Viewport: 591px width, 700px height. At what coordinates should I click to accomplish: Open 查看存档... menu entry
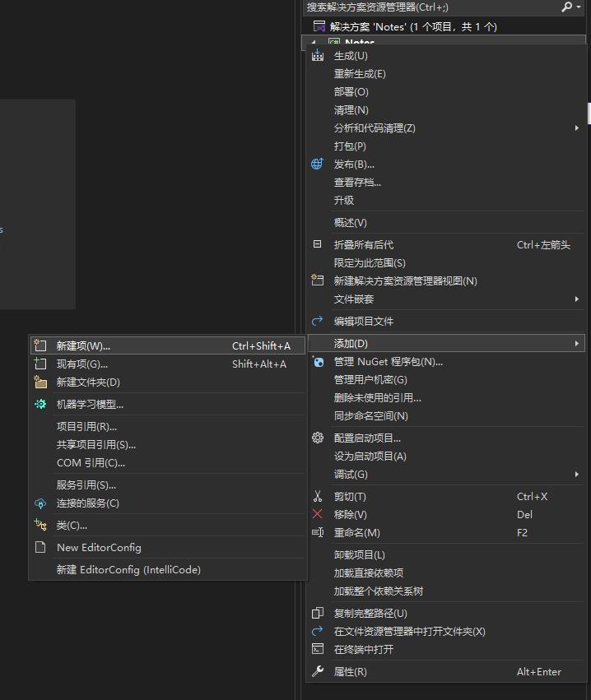coord(446,182)
